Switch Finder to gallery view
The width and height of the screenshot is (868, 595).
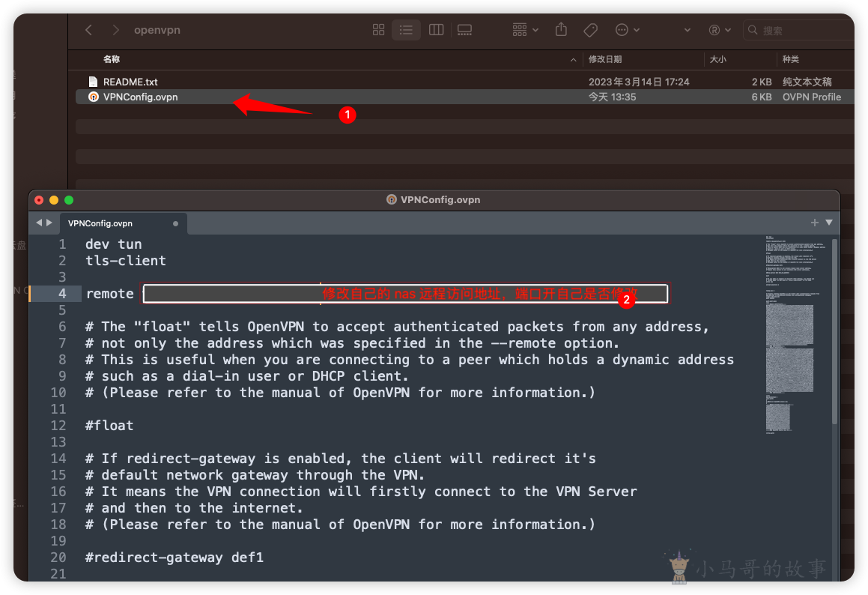pos(464,30)
